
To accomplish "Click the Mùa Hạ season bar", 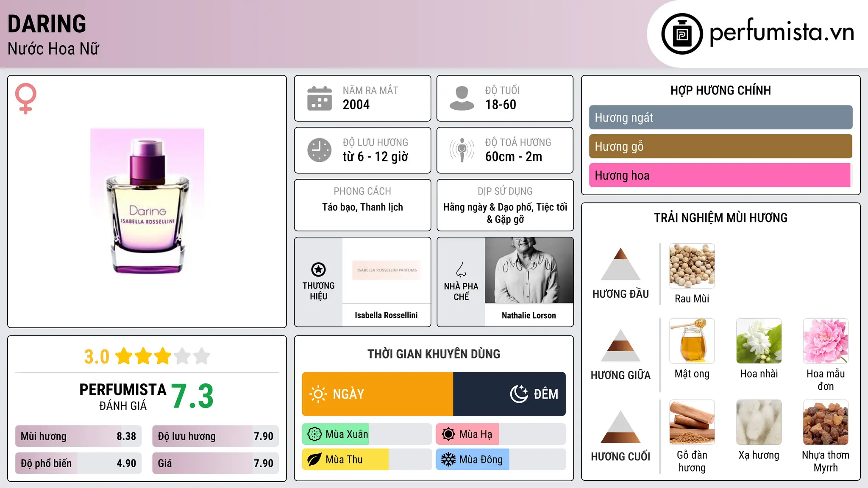I will point(501,434).
